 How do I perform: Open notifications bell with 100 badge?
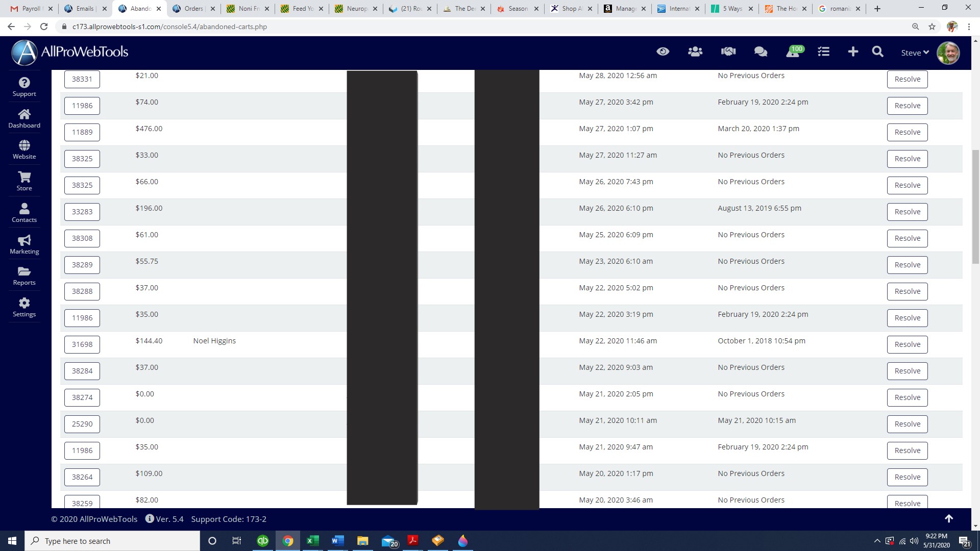tap(794, 52)
